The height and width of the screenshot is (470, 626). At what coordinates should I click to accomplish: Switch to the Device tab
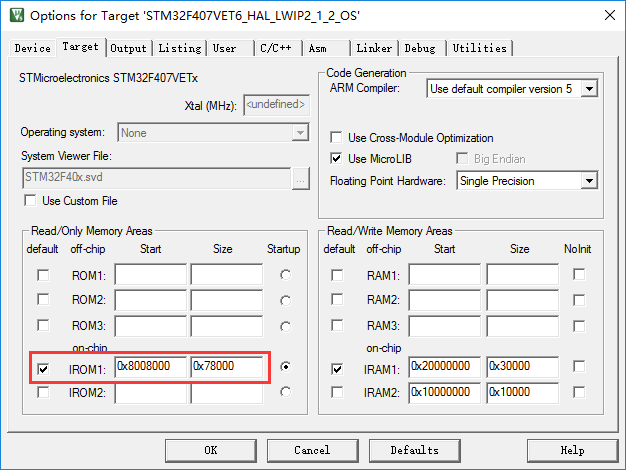32,48
